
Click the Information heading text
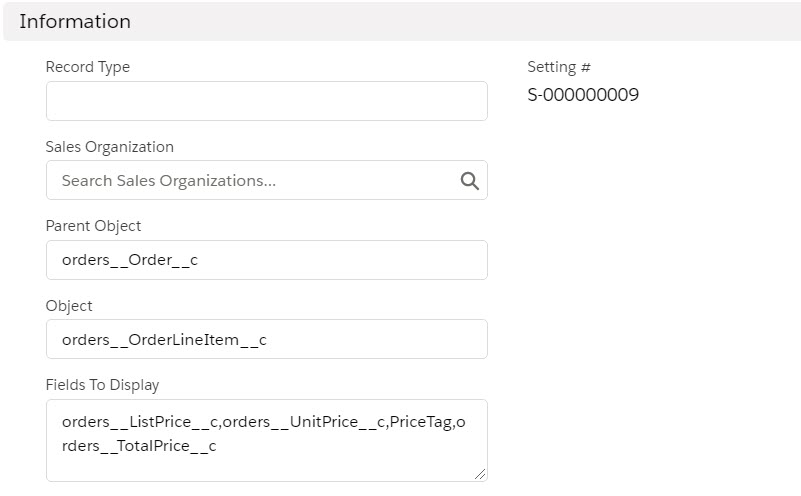click(x=75, y=21)
